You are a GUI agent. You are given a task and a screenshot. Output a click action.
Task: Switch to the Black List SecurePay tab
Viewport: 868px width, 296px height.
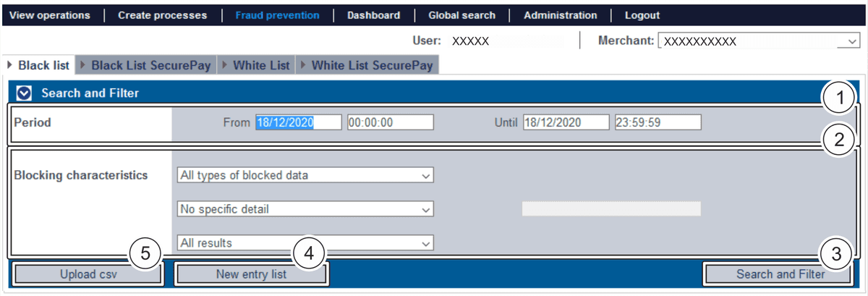click(x=150, y=66)
